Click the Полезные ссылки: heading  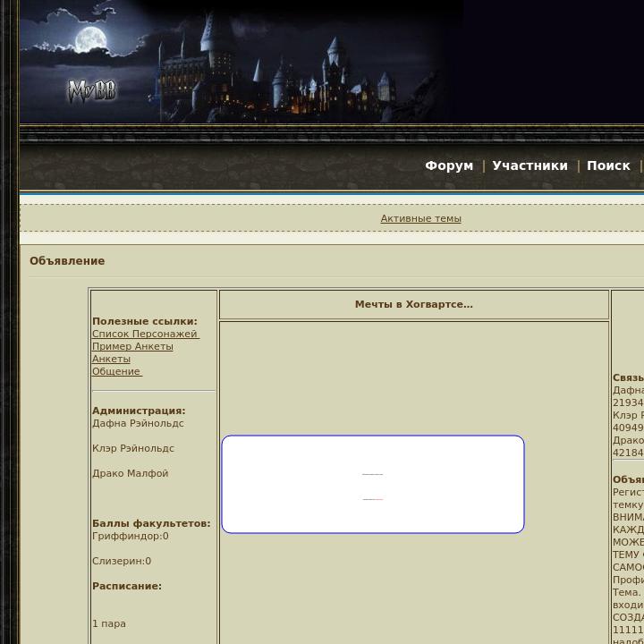coord(145,321)
